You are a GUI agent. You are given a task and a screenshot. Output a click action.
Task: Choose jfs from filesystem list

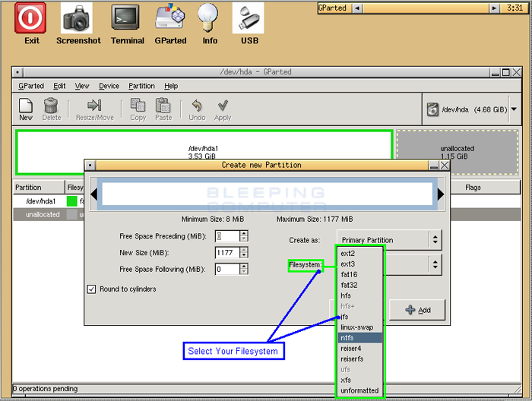pos(360,317)
